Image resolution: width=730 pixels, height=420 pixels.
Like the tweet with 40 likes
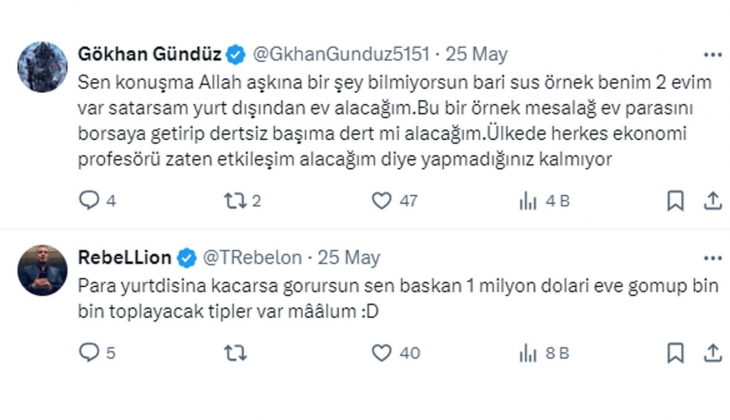click(381, 353)
